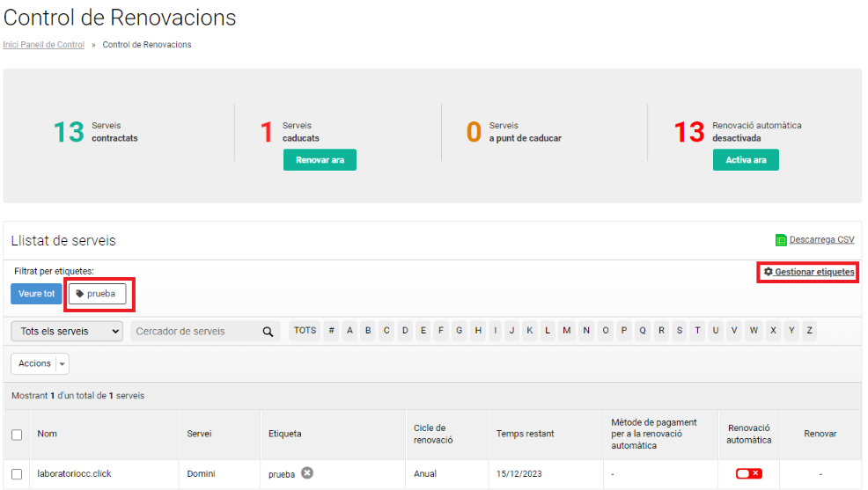
Task: Open the Accions menu button
Action: tap(34, 363)
